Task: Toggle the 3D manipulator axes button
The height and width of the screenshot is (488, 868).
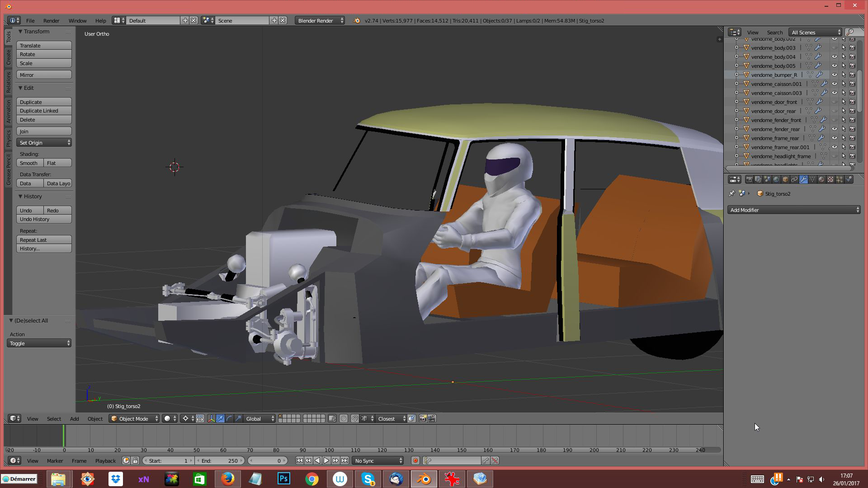Action: tap(211, 418)
